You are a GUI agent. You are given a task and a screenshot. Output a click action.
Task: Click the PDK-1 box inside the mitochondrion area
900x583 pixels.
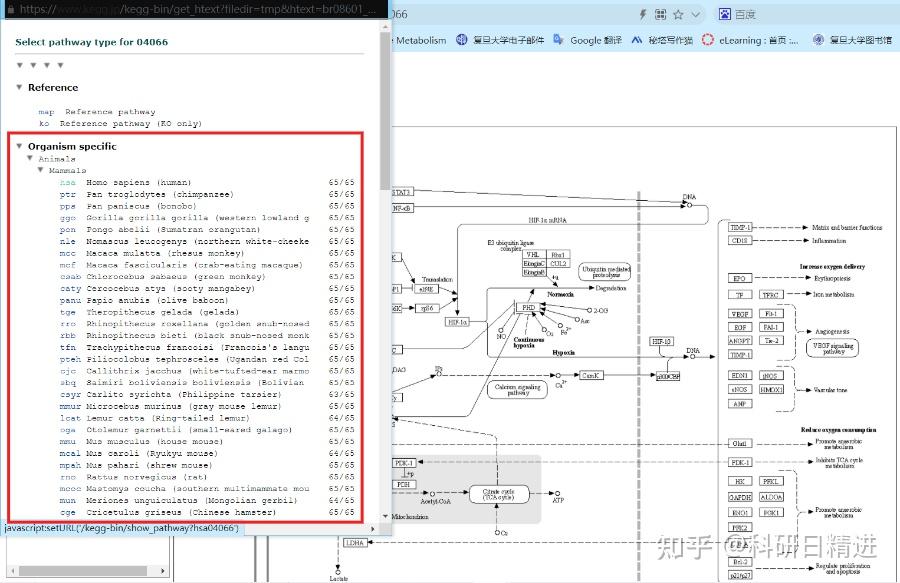pos(404,462)
